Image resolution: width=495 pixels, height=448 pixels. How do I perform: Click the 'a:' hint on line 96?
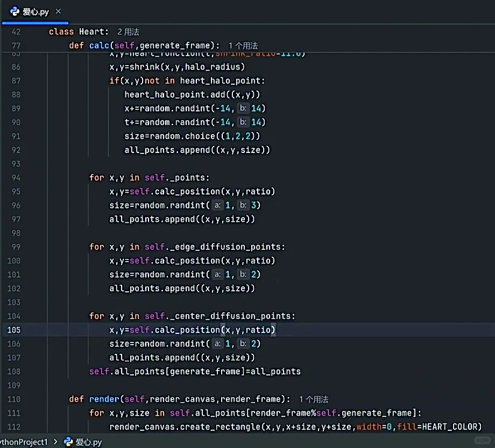(217, 205)
